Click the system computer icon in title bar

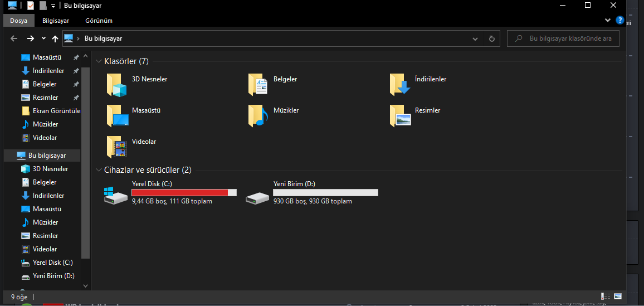tap(12, 6)
